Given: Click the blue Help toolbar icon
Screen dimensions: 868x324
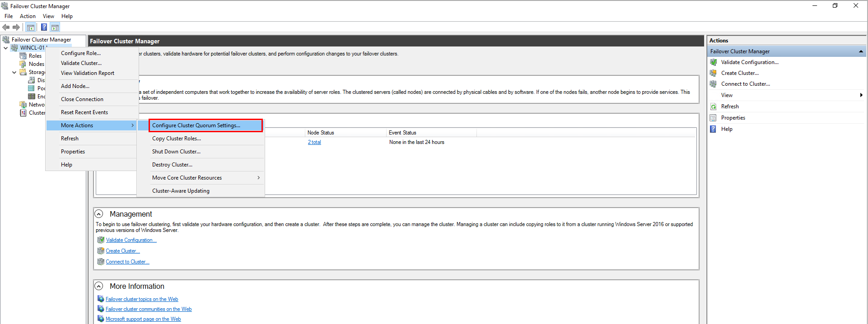Looking at the screenshot, I should point(44,27).
